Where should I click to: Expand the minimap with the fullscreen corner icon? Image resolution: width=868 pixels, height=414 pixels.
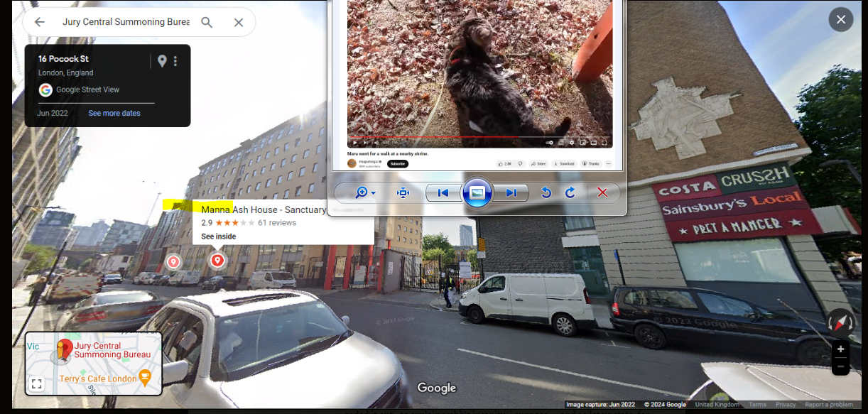(37, 384)
